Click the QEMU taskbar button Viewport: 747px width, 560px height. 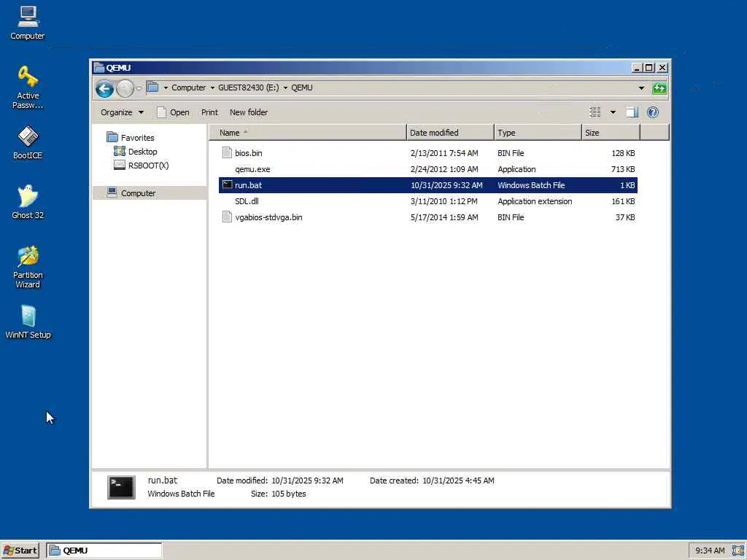click(x=104, y=551)
